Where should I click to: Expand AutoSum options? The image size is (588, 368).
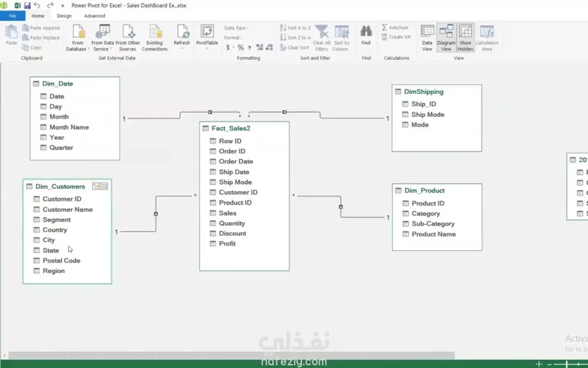pos(395,28)
